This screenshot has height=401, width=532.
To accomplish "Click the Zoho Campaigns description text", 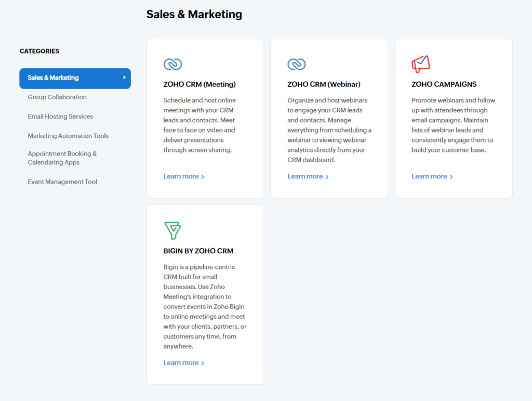I will (453, 125).
